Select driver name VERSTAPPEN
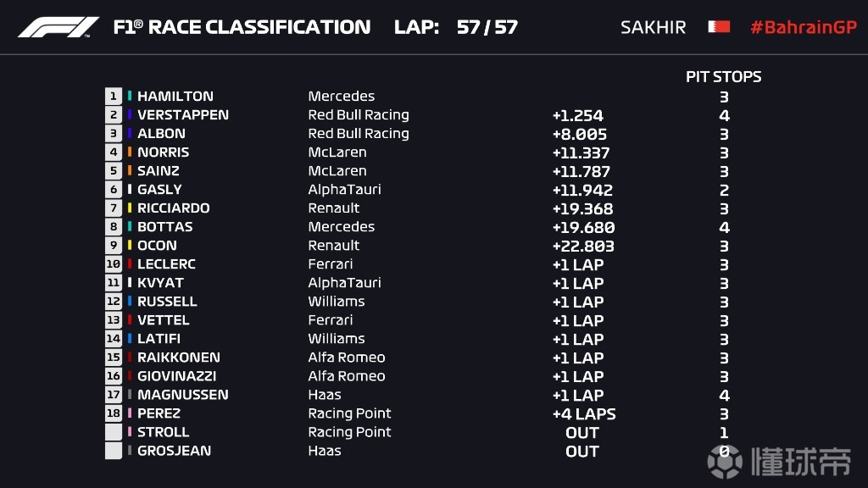Image resolution: width=868 pixels, height=488 pixels. click(182, 115)
